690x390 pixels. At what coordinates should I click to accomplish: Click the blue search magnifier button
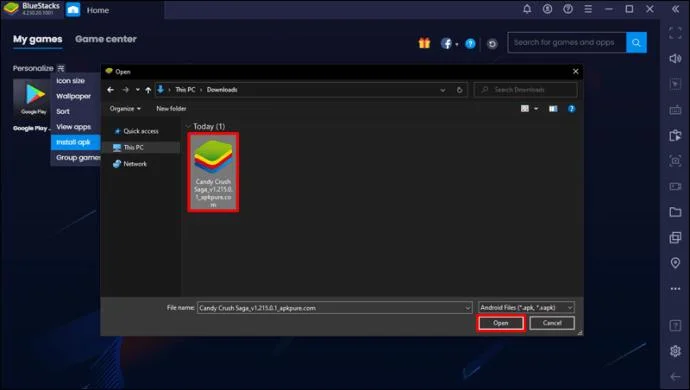[636, 43]
